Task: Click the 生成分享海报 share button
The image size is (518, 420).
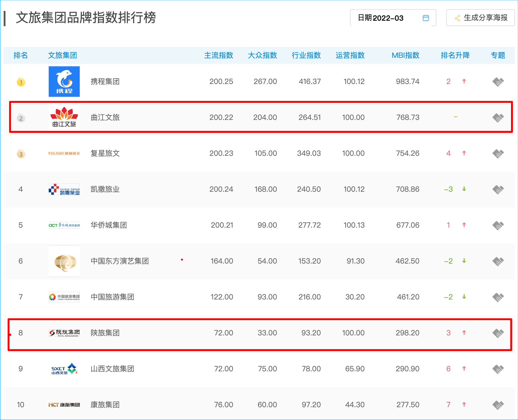Action: pos(480,18)
